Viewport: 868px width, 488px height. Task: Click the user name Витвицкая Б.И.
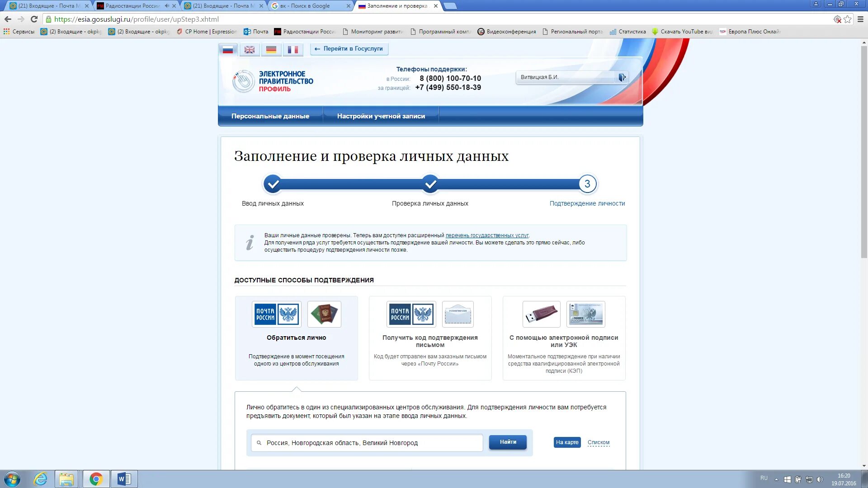(x=539, y=77)
